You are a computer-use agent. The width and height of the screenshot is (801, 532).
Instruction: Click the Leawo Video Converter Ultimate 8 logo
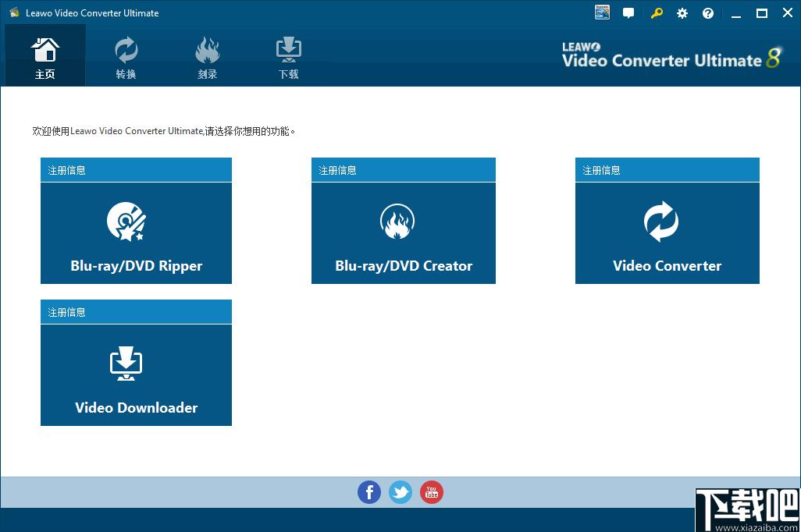click(671, 56)
